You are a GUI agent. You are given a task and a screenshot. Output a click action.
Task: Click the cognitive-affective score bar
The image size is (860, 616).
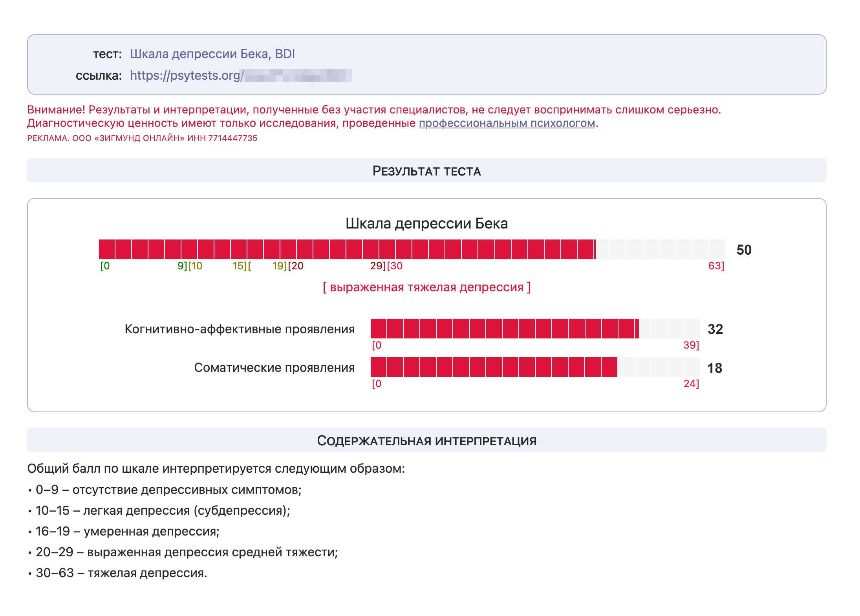535,329
